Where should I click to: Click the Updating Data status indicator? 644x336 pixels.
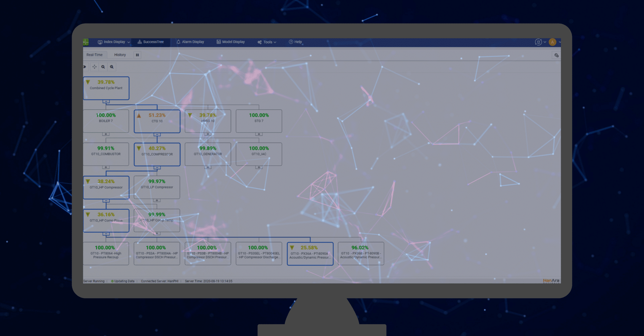click(x=123, y=281)
